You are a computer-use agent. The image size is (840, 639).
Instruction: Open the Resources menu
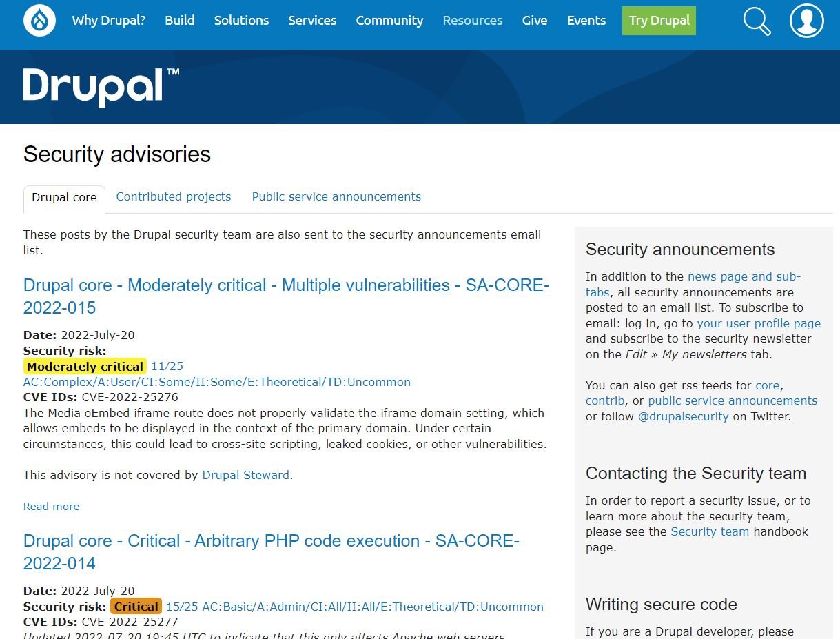[x=473, y=21]
